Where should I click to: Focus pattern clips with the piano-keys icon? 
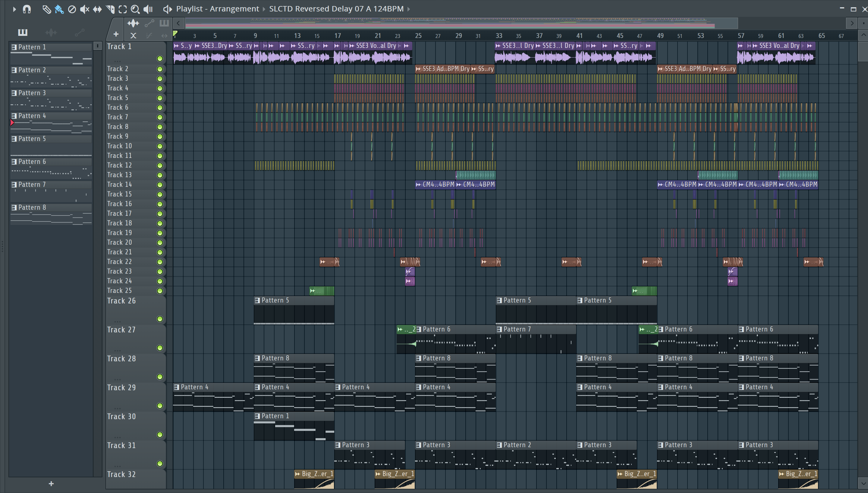coord(164,23)
